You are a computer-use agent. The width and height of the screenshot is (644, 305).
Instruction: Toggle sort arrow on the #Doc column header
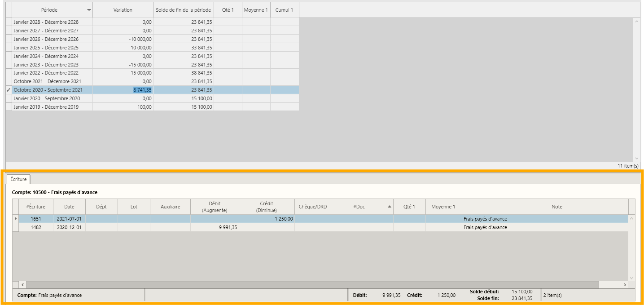coord(389,207)
